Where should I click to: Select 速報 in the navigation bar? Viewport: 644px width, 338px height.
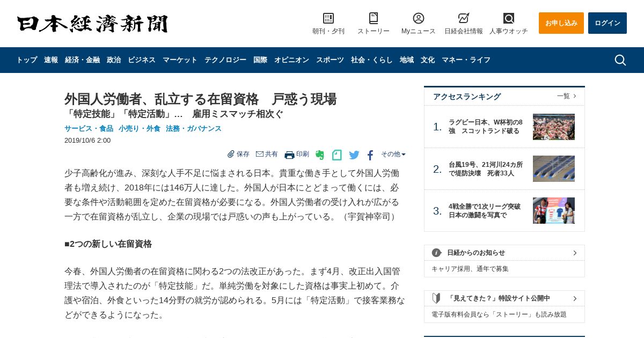pos(51,60)
